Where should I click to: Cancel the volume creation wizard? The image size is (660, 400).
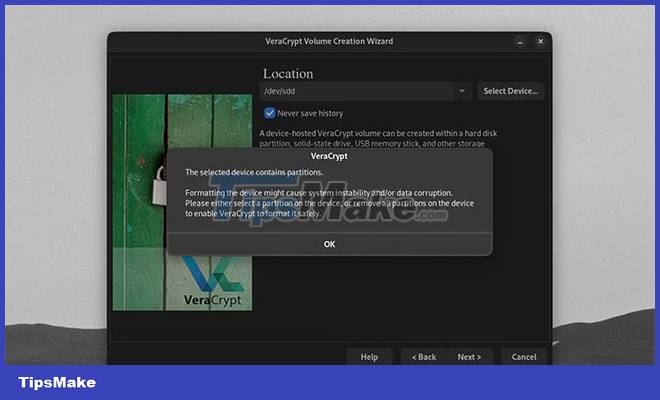tap(524, 357)
